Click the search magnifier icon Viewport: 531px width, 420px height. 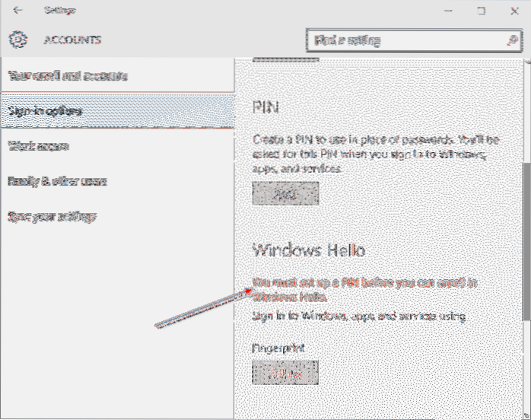(x=513, y=40)
